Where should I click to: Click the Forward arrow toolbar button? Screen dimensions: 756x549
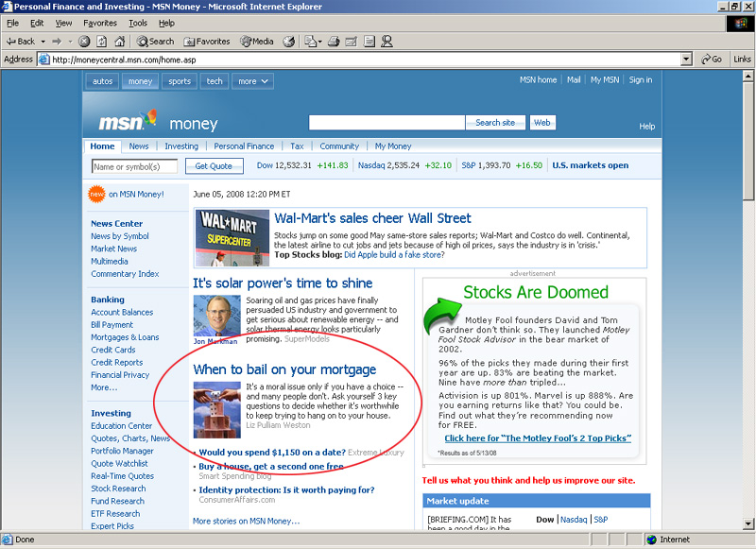click(57, 42)
